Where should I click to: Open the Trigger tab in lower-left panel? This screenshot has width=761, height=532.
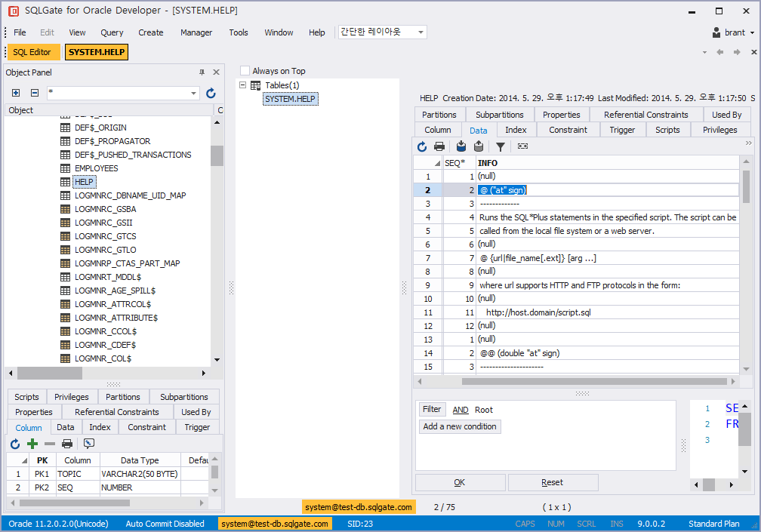[197, 427]
